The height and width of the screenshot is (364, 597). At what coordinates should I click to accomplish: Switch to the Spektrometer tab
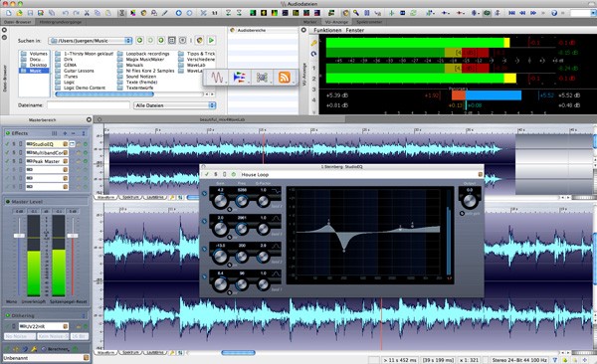[369, 22]
